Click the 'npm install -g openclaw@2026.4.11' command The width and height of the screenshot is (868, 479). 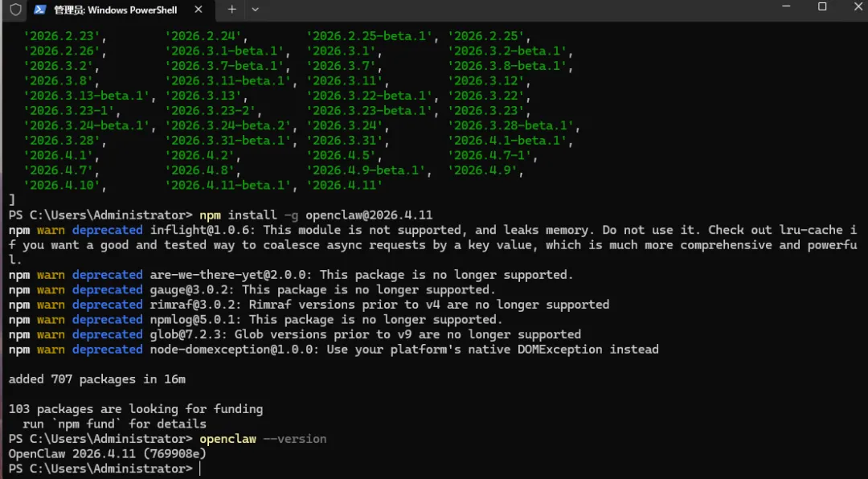point(316,215)
